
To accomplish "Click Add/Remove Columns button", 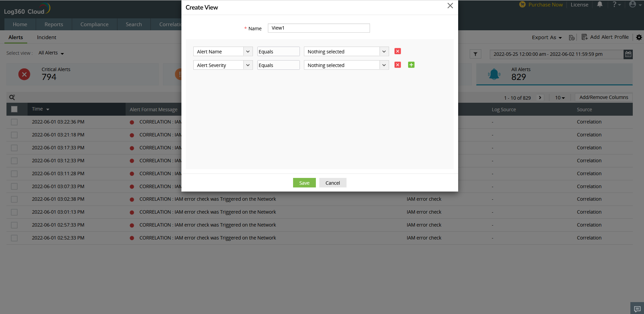I will pyautogui.click(x=604, y=97).
